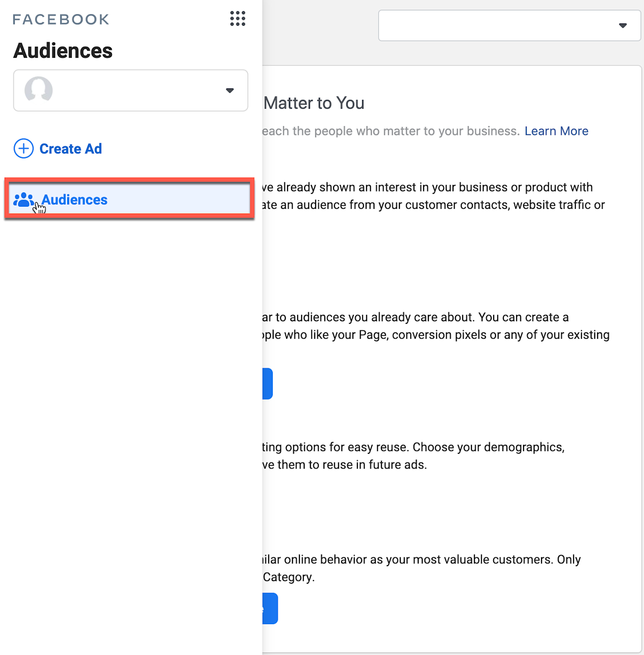Viewport: 644px width, 655px height.
Task: Click the Create Ad link
Action: click(x=70, y=149)
